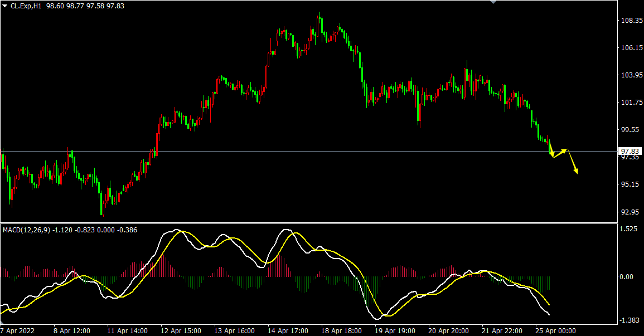The height and width of the screenshot is (336, 644).
Task: Click the 7 Apr 2022 date label
Action: [18, 330]
